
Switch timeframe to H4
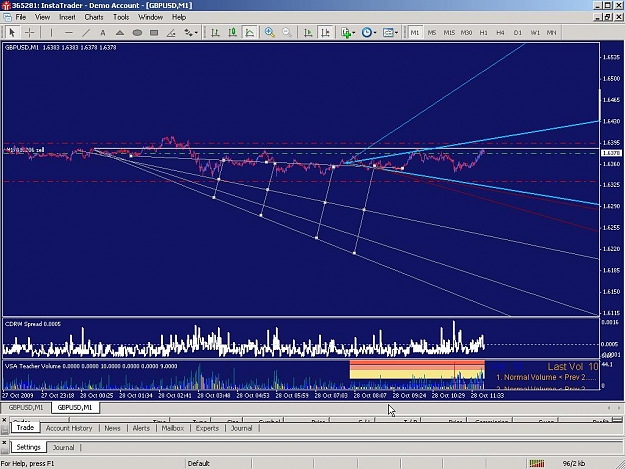coord(500,33)
